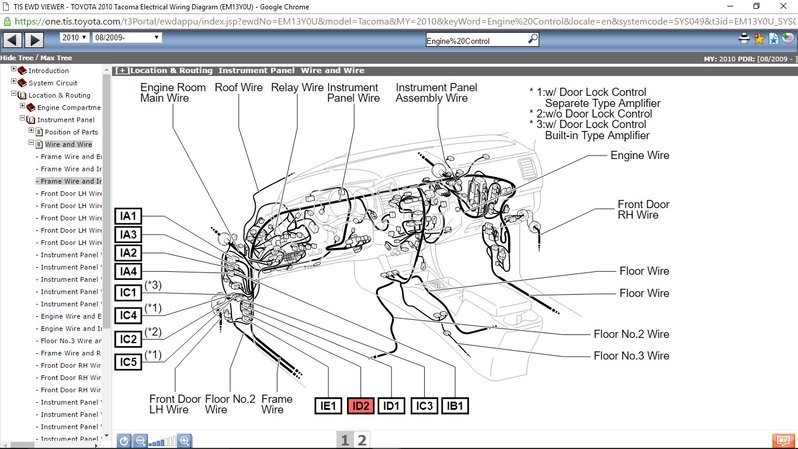Viewport: 798px width, 449px height.
Task: Click the Engine%20Control search field
Action: pyautogui.click(x=476, y=40)
